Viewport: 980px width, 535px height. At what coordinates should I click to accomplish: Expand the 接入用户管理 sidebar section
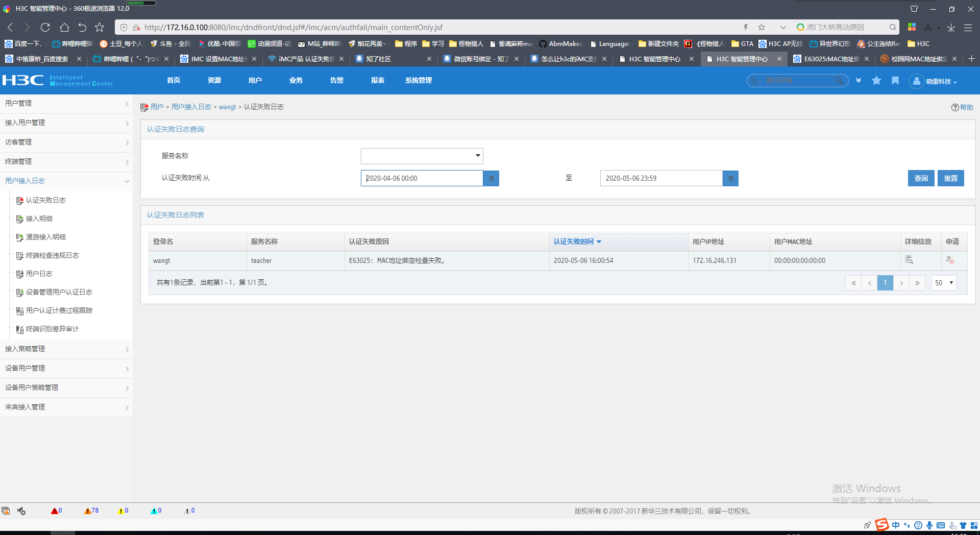(66, 123)
